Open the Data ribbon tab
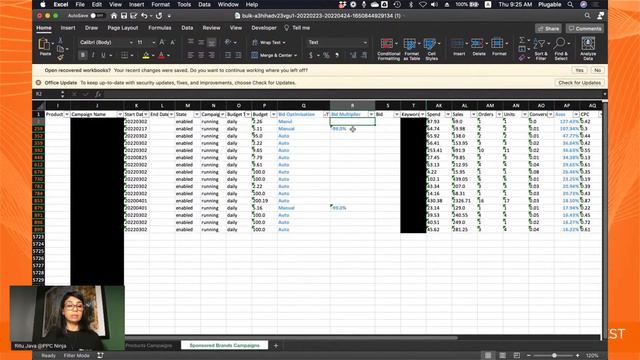This screenshot has width=640, height=360. pyautogui.click(x=187, y=28)
